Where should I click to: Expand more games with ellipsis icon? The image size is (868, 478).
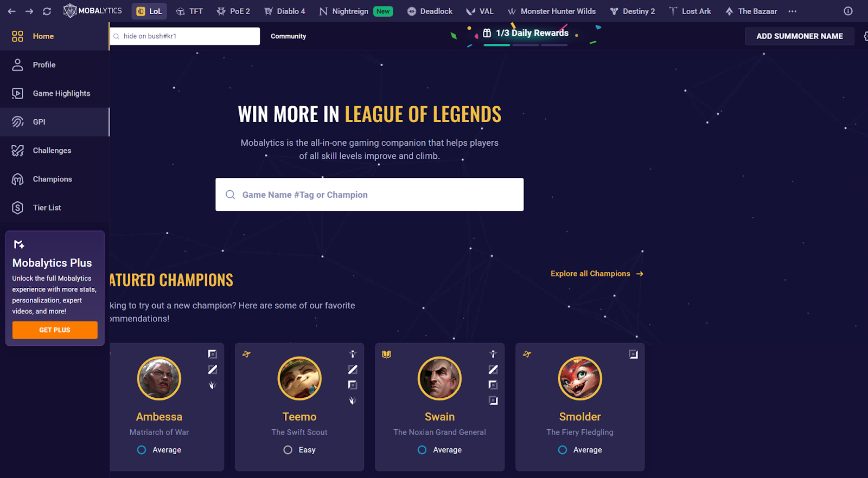point(793,11)
